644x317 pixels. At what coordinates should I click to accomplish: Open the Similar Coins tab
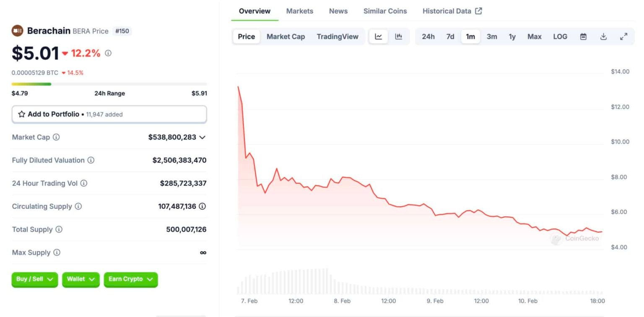pyautogui.click(x=385, y=11)
